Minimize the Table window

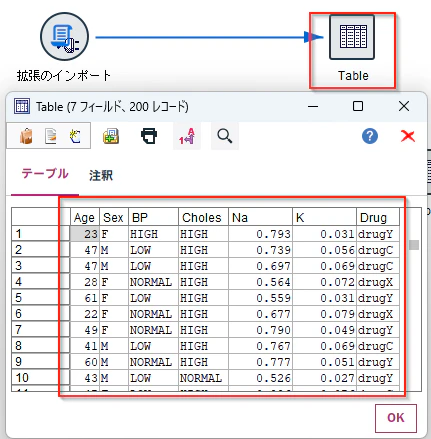(x=313, y=107)
